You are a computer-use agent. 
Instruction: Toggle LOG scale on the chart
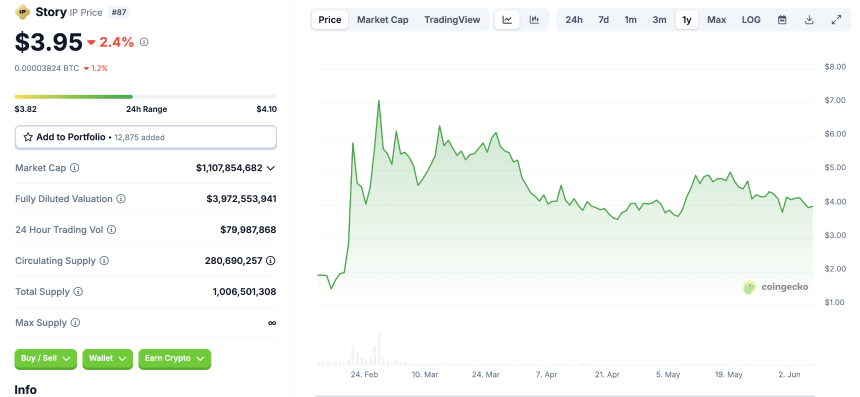[751, 20]
